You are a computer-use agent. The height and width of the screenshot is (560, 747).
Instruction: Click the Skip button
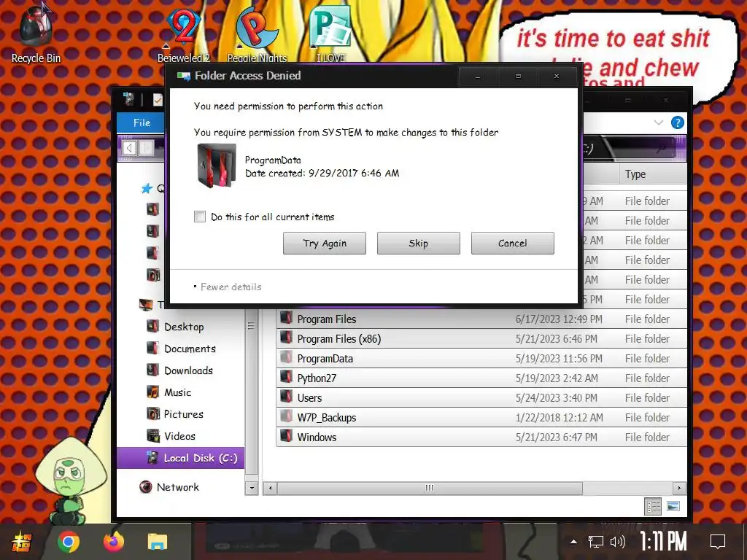click(418, 244)
